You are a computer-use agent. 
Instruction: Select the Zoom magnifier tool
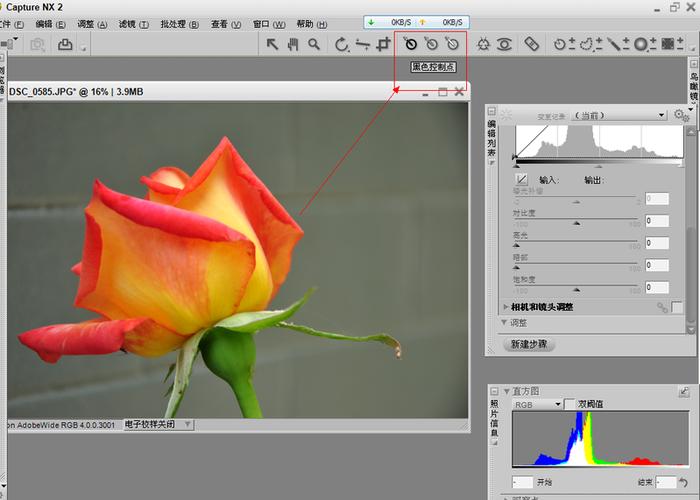[x=314, y=44]
